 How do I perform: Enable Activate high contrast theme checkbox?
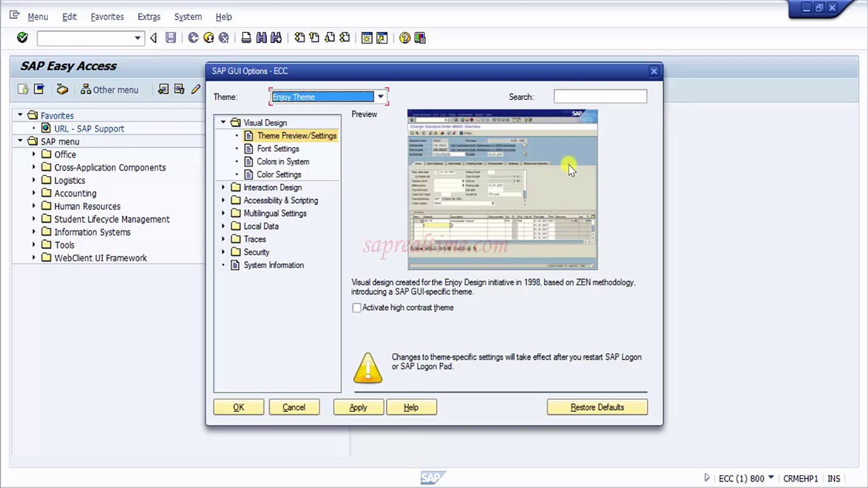[357, 308]
